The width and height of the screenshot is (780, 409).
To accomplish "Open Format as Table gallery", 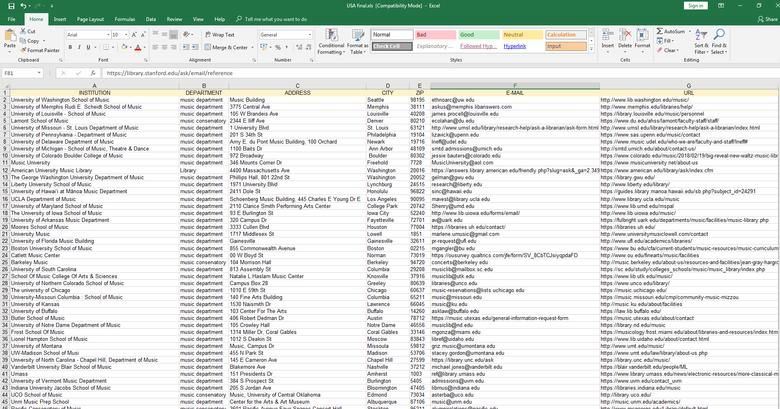I will [358, 42].
